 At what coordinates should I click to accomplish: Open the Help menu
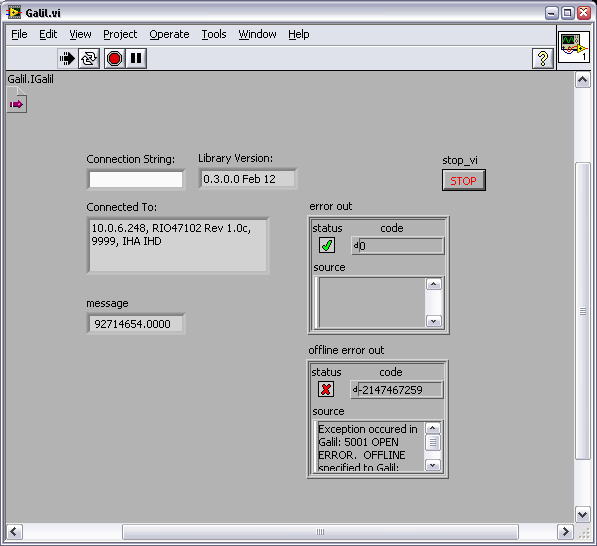click(298, 34)
